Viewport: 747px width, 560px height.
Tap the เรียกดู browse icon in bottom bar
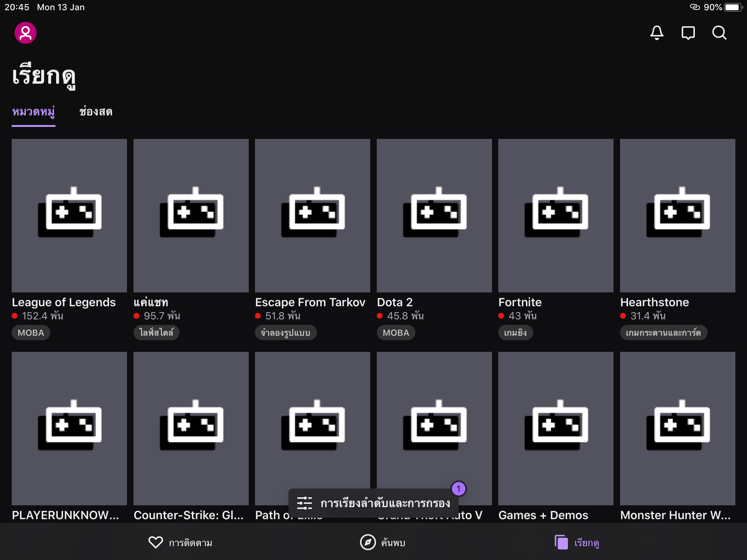coord(561,542)
